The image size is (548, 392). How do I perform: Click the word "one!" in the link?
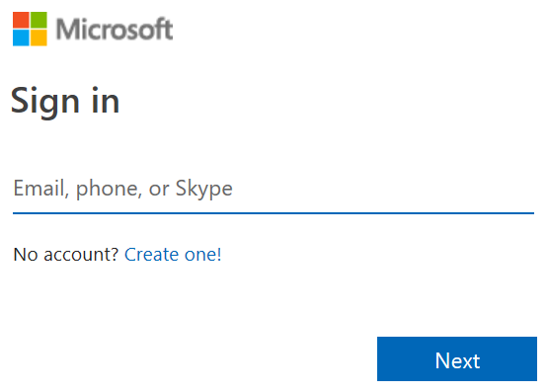(203, 255)
